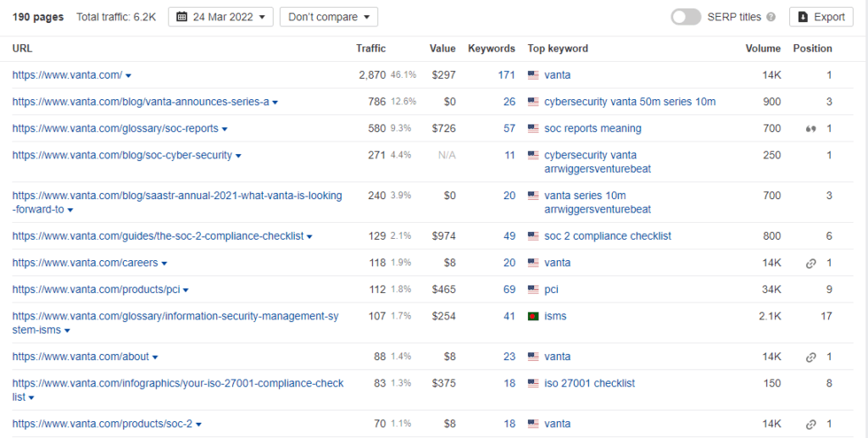Click the download icon on Export button
This screenshot has height=438, width=868.
point(803,17)
